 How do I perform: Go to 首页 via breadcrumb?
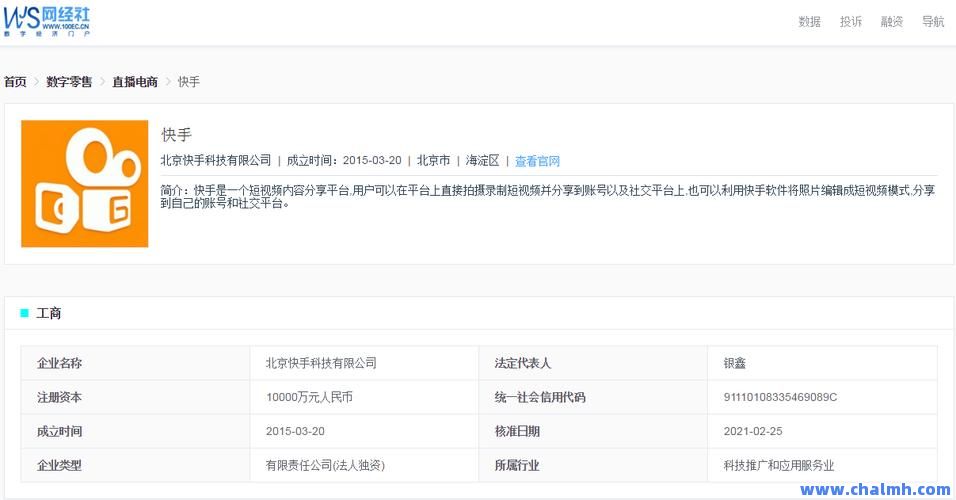[x=15, y=82]
